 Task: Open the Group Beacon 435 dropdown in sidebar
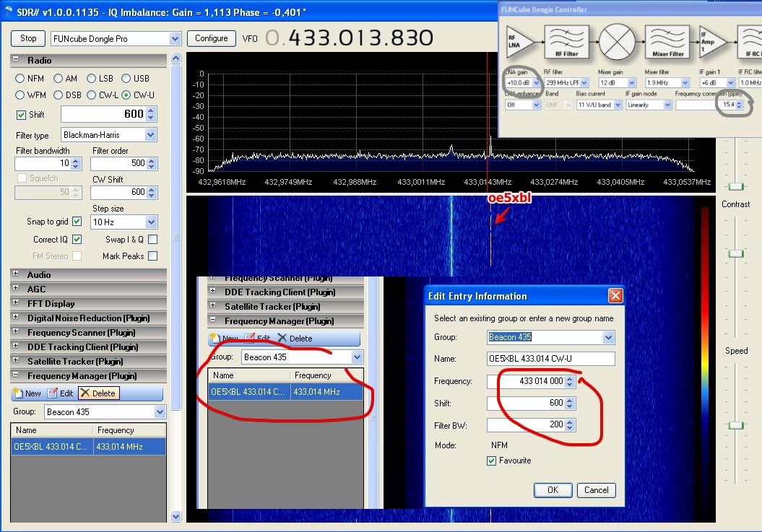pyautogui.click(x=160, y=412)
